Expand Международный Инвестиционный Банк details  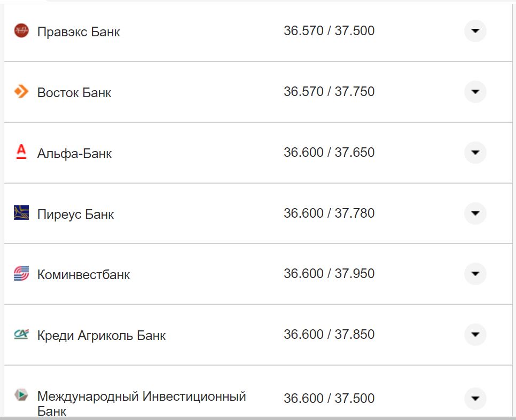point(474,398)
